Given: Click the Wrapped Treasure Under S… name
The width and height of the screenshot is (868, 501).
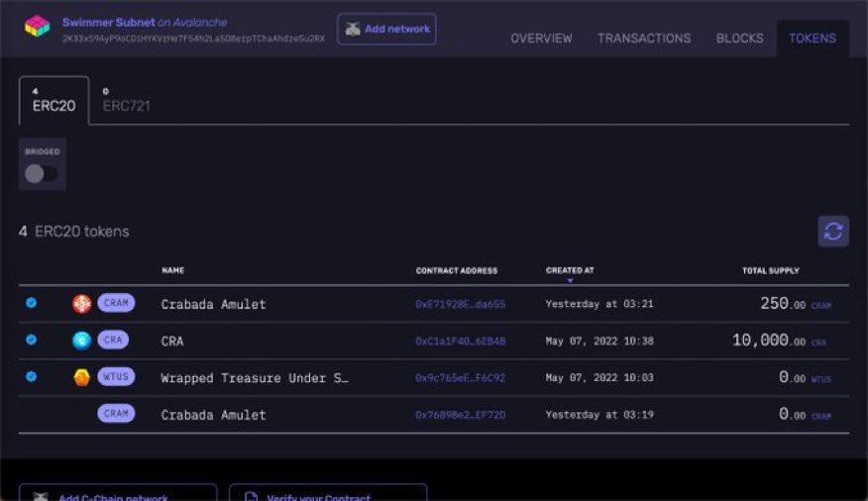Looking at the screenshot, I should coord(255,378).
